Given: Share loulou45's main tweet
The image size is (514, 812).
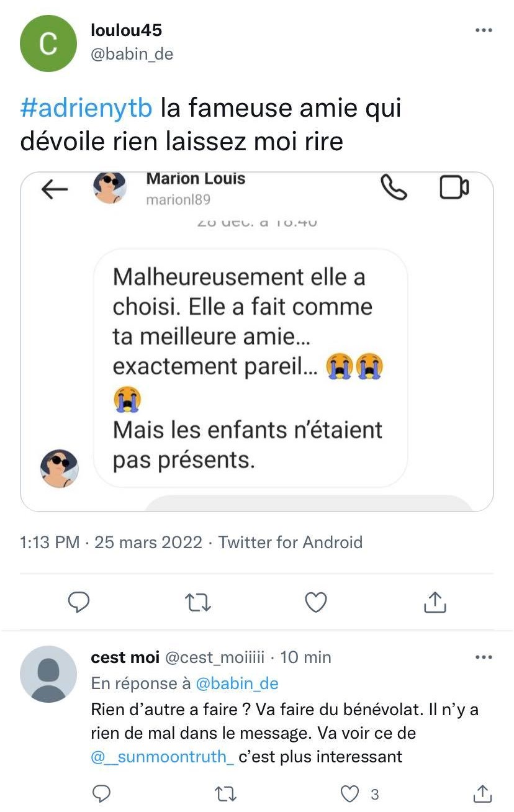Looking at the screenshot, I should pyautogui.click(x=435, y=601).
